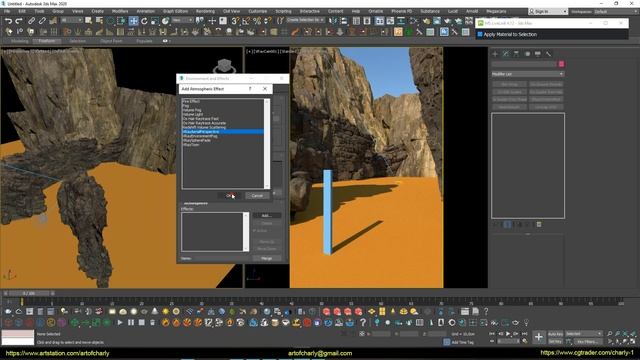Open the Display tab in command panel
This screenshot has height=360, width=640.
[x=538, y=53]
